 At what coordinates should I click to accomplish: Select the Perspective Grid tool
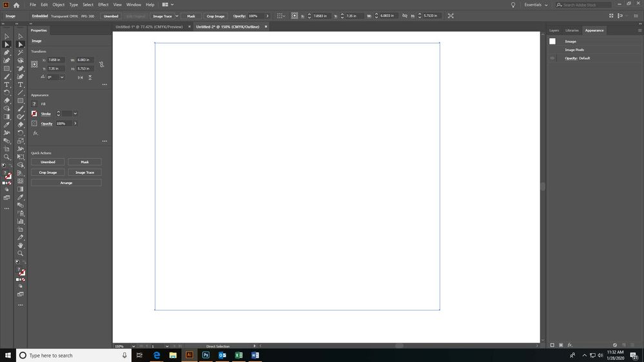[x=21, y=173]
